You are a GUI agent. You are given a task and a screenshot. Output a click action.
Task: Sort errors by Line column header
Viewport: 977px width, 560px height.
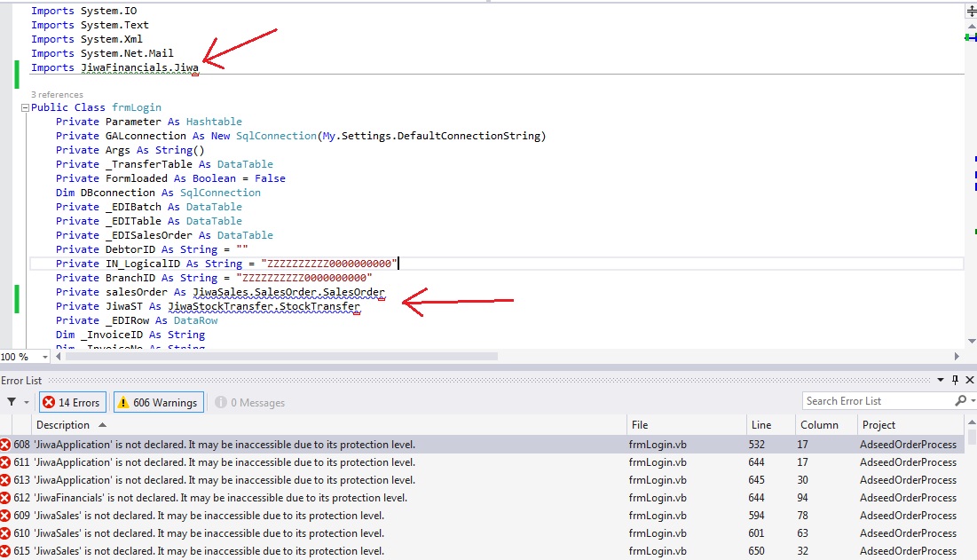pos(760,425)
